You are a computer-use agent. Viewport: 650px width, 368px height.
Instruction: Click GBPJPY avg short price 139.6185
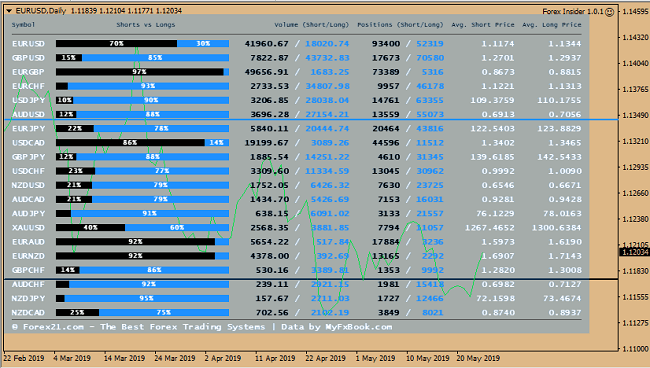[x=492, y=157]
